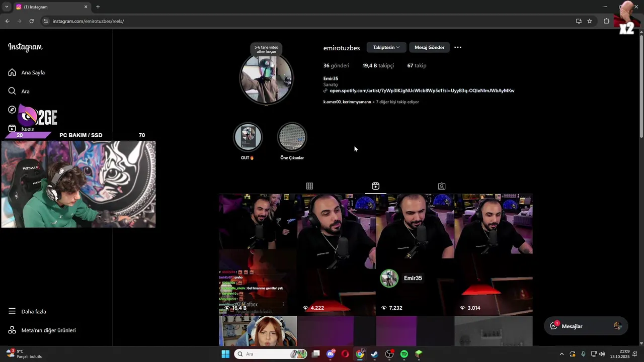Click the address bar URL
This screenshot has width=644, height=362.
pos(88,21)
